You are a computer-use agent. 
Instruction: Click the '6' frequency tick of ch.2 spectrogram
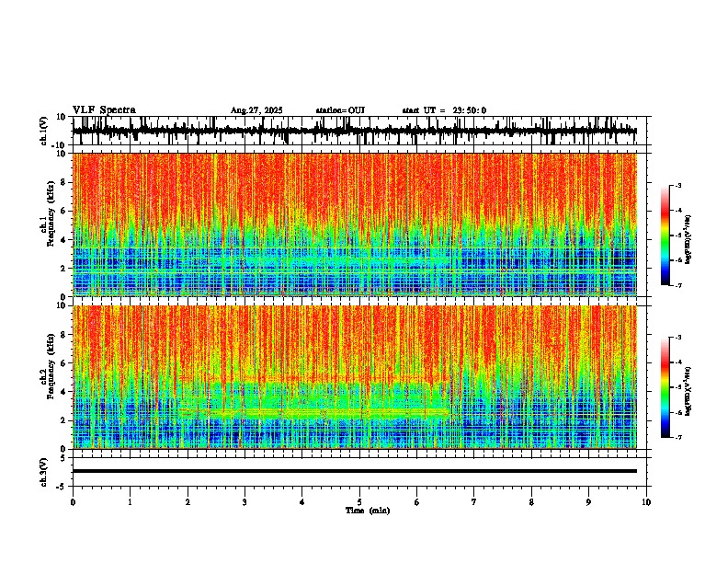[x=64, y=363]
